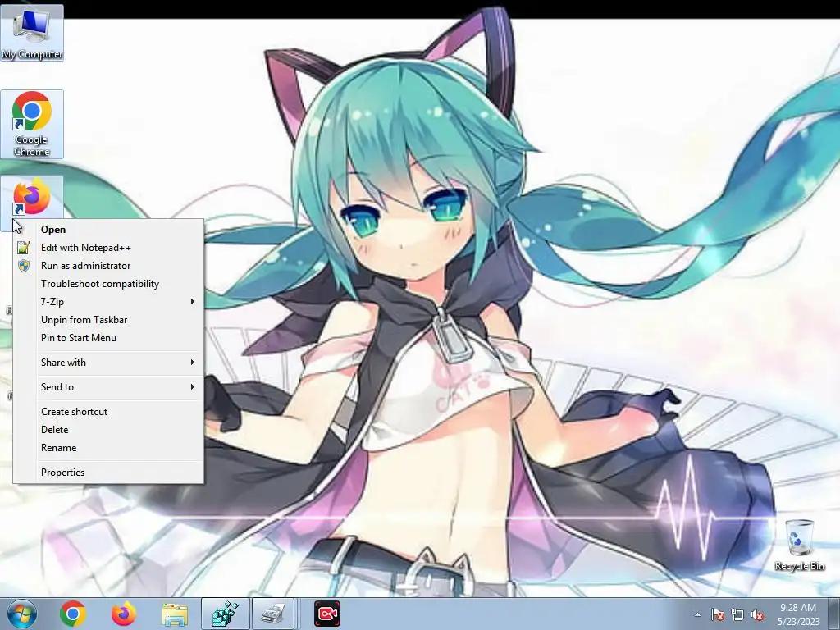Launch Firefox from the taskbar
This screenshot has height=630, width=840.
(124, 614)
